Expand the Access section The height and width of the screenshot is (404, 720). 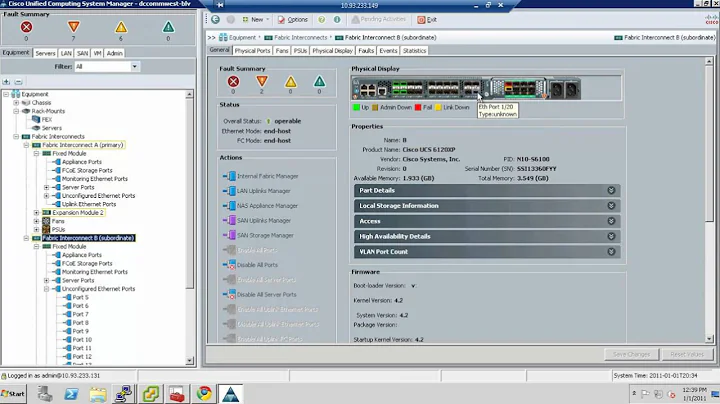[x=487, y=221]
